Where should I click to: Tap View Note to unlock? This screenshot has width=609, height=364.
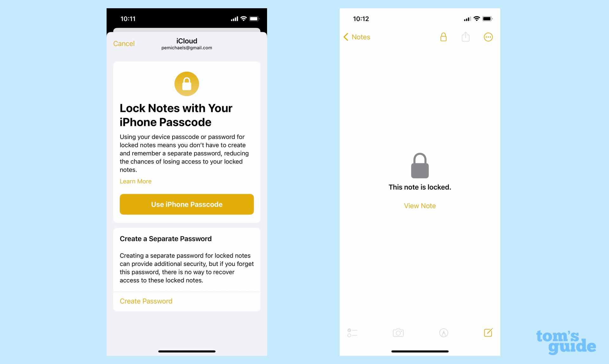point(420,205)
